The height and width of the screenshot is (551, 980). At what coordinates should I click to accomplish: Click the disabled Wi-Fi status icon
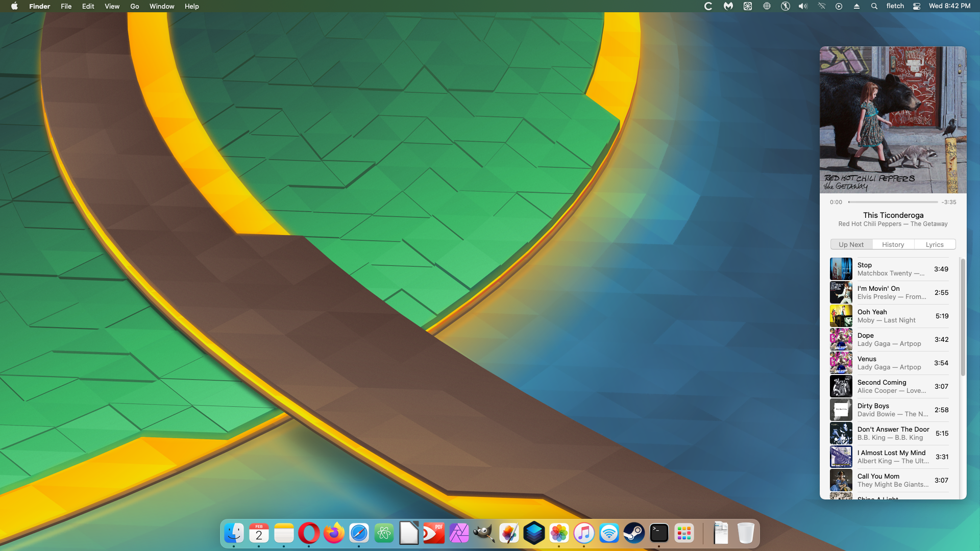(821, 6)
